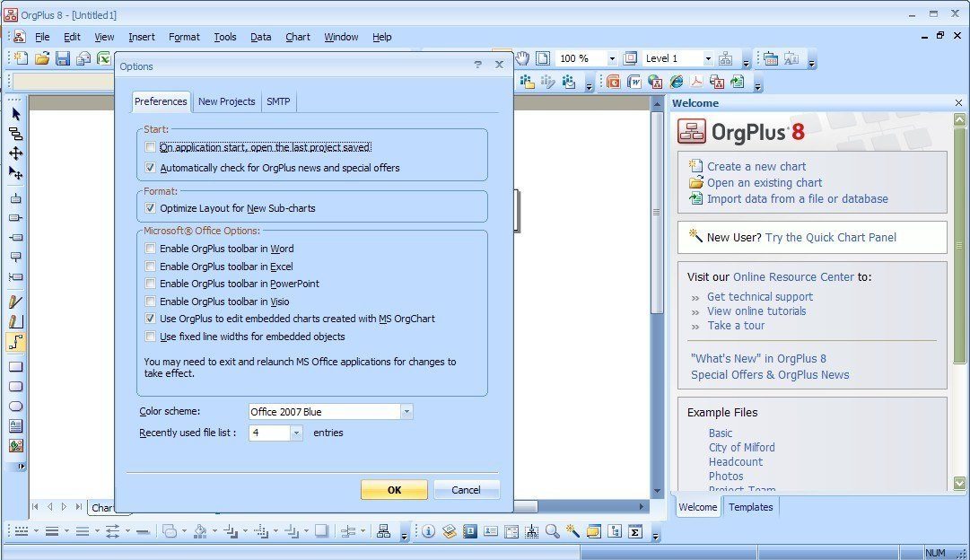Enable OrgPlus toolbar in Visio
This screenshot has height=560, width=970.
coord(151,302)
